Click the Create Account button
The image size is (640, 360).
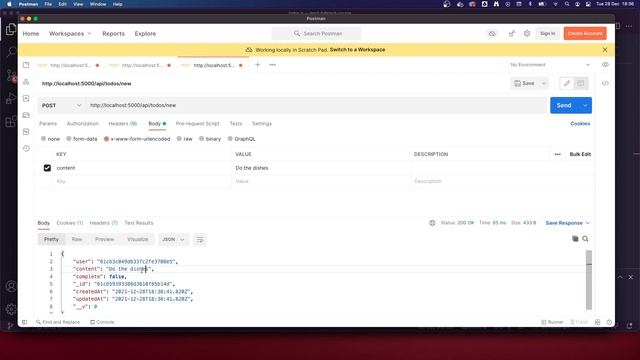pos(585,33)
